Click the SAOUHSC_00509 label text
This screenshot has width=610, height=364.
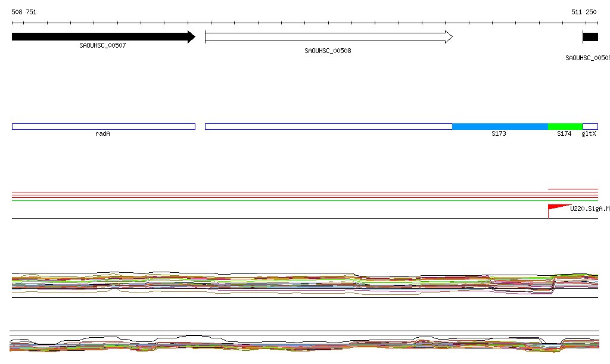pyautogui.click(x=587, y=58)
